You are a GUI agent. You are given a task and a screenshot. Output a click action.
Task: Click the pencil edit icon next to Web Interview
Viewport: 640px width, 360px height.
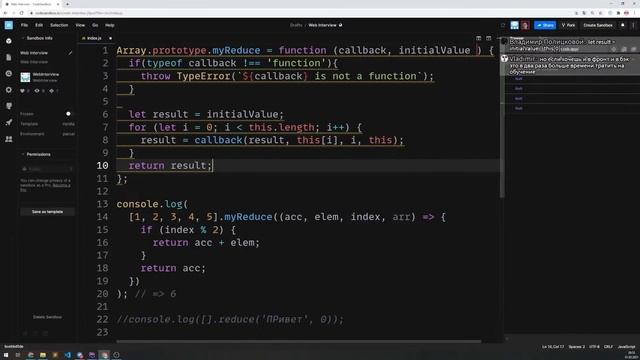[70, 53]
